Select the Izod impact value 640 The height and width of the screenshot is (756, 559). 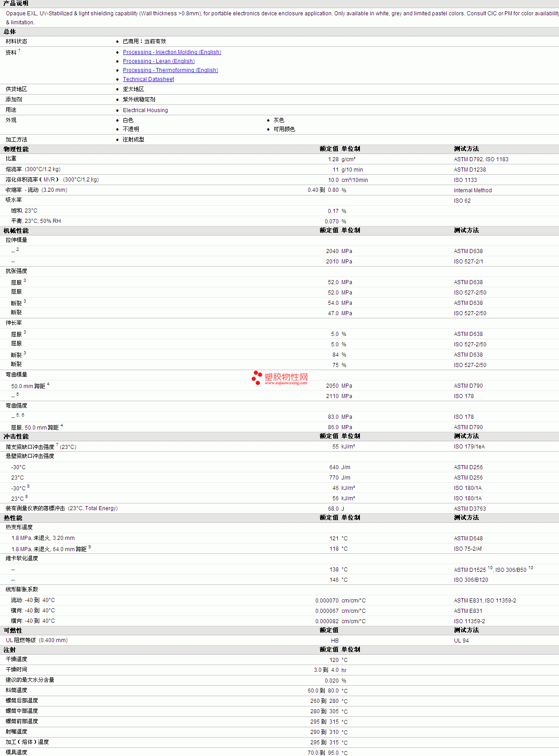point(334,467)
